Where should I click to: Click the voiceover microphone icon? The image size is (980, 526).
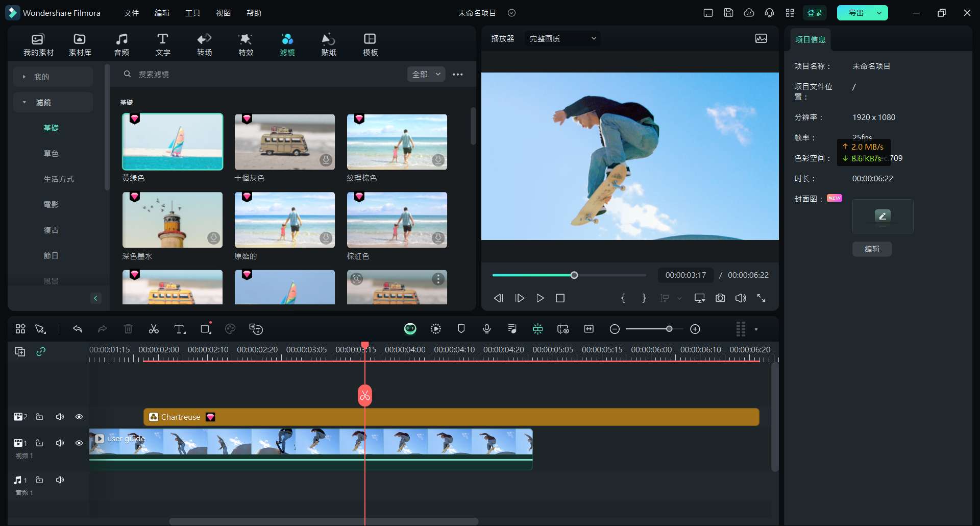pyautogui.click(x=486, y=329)
